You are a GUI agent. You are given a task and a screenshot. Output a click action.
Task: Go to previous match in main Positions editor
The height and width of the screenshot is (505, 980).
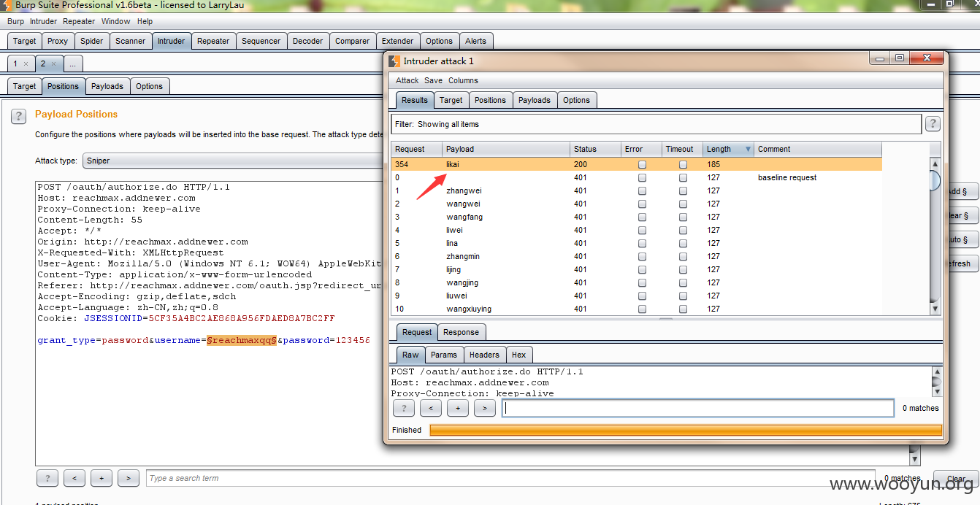74,479
